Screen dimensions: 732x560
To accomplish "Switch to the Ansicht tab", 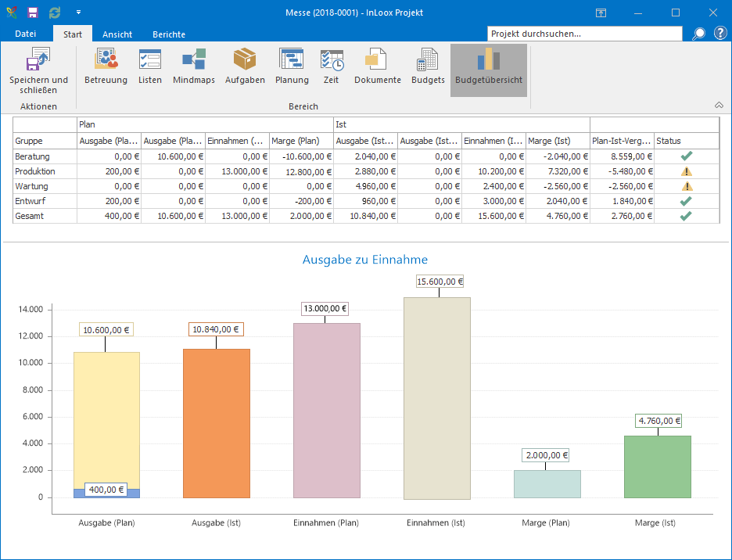I will pyautogui.click(x=117, y=34).
